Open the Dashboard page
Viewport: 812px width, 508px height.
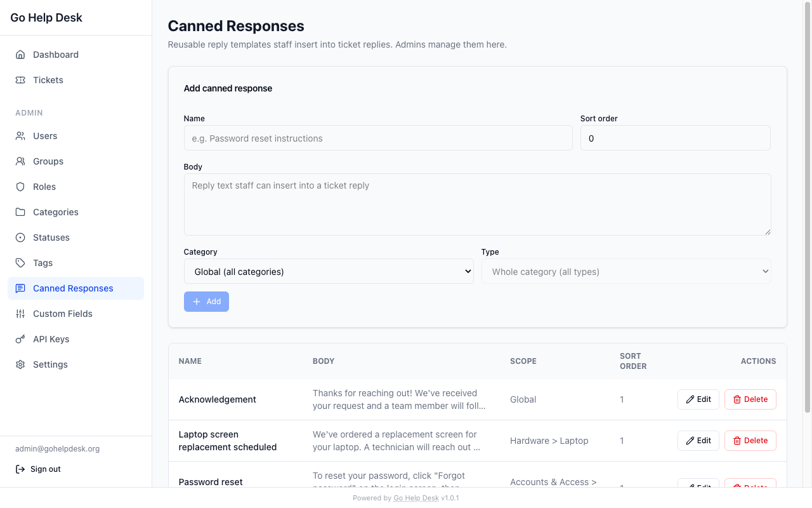[x=75, y=55]
